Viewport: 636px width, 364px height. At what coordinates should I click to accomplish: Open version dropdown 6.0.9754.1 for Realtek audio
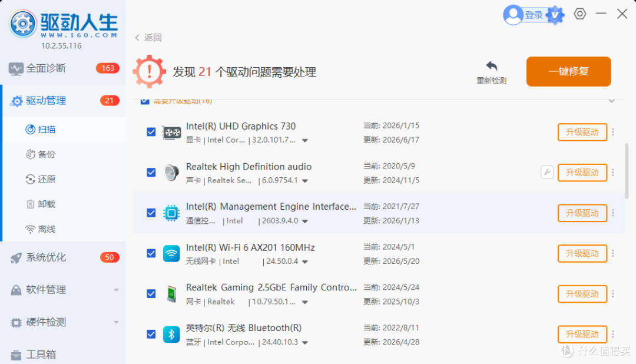(x=305, y=181)
